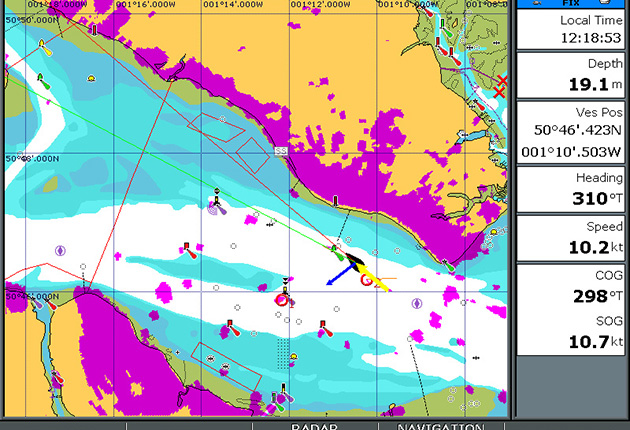Select Ves Pos longitude 001°10'.503W
Image resolution: width=630 pixels, height=430 pixels.
tap(571, 152)
